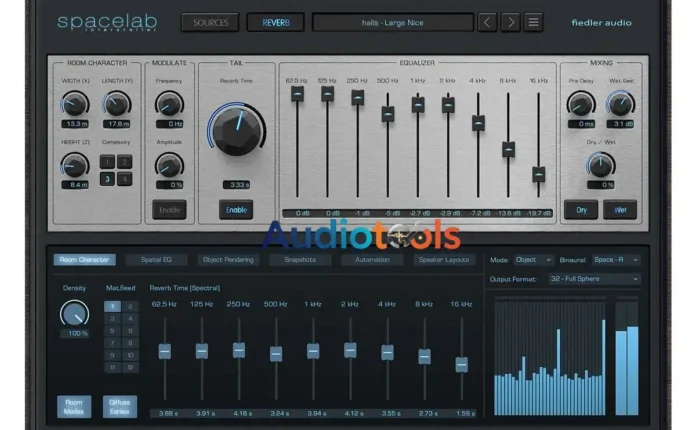Click the output level meter bars
This screenshot has height=430, width=696.
click(627, 359)
